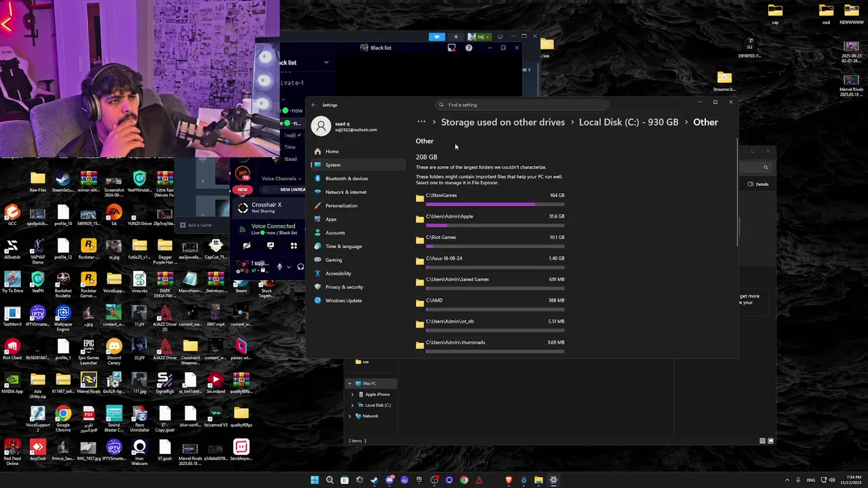
Task: Open Google Chrome from the taskbar
Action: [464, 480]
